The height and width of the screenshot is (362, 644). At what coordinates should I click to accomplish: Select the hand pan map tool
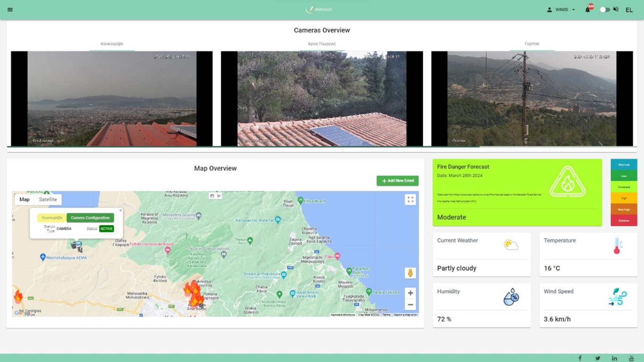click(x=212, y=196)
